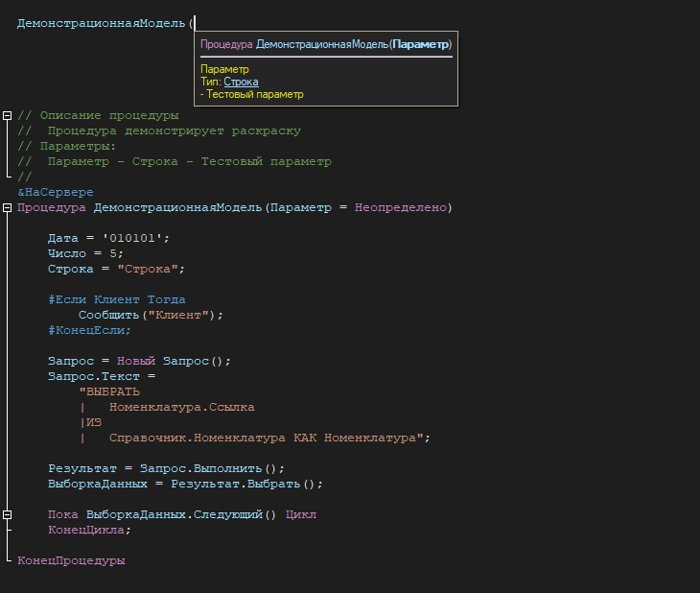The width and height of the screenshot is (700, 593).
Task: Collapse the Процедура ДемонстрационнаяМодель block
Action: point(7,208)
